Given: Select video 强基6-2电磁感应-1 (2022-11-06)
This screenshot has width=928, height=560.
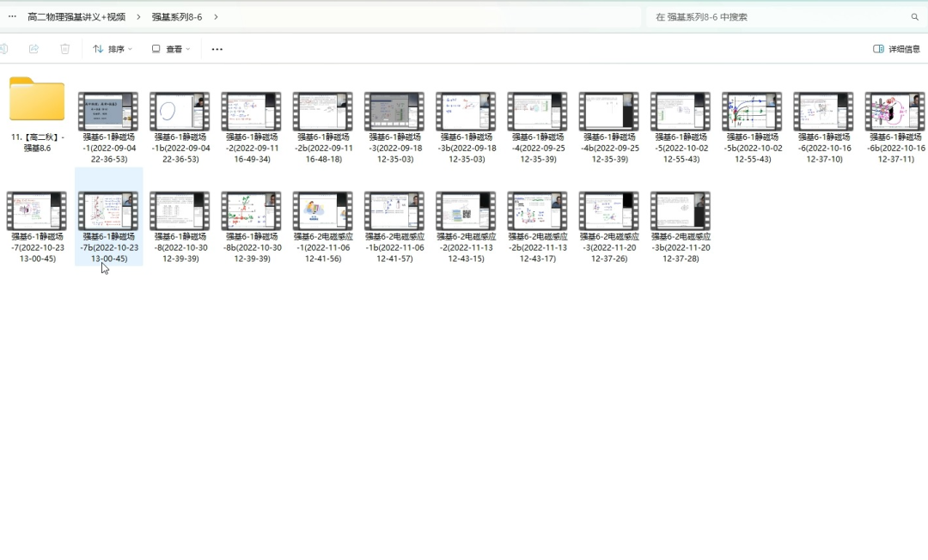Looking at the screenshot, I should (322, 211).
